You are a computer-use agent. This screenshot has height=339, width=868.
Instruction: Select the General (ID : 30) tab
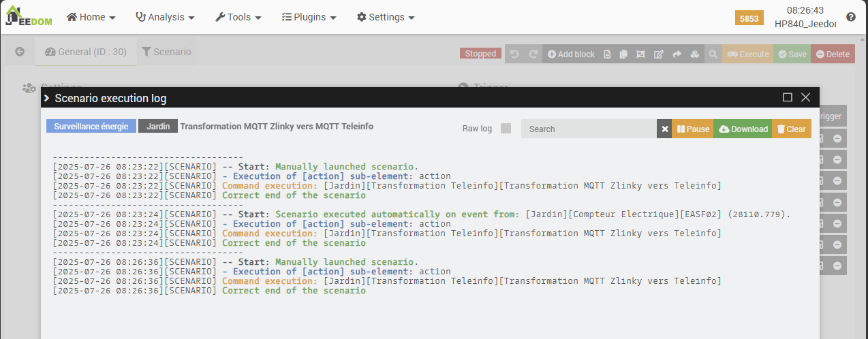pyautogui.click(x=86, y=52)
